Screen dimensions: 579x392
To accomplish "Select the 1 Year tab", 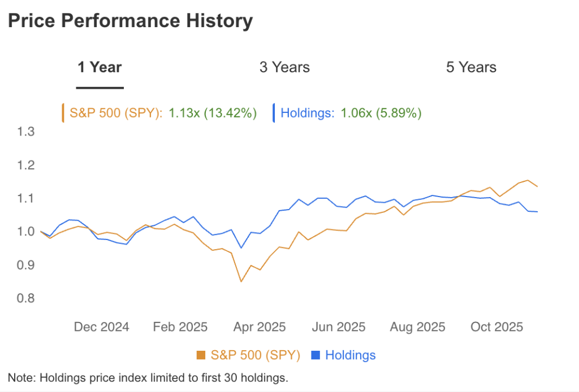I will [x=100, y=67].
